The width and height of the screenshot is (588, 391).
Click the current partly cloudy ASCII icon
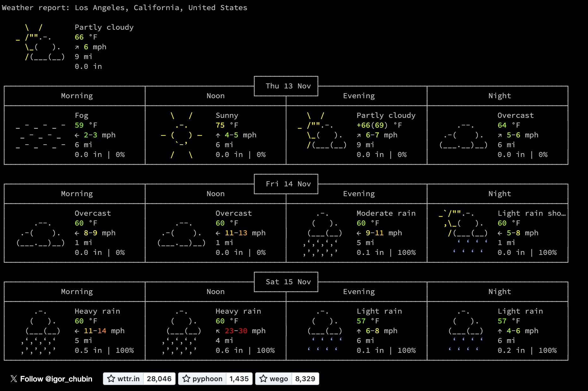pyautogui.click(x=40, y=42)
